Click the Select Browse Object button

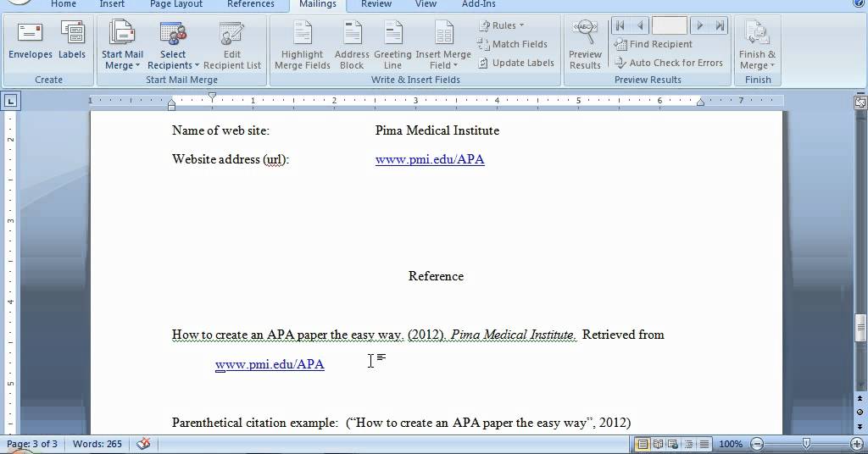[x=860, y=412]
